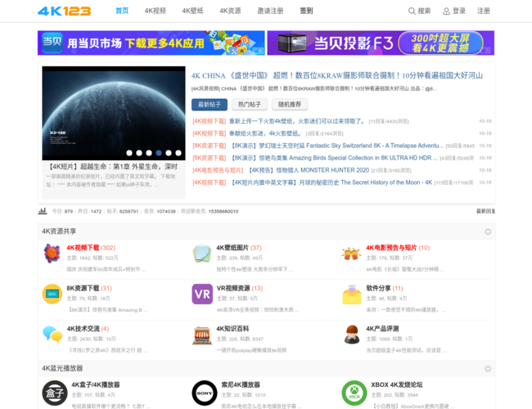Open the 4K盒子/4K播放器 forum title
This screenshot has width=532, height=409.
pos(95,384)
